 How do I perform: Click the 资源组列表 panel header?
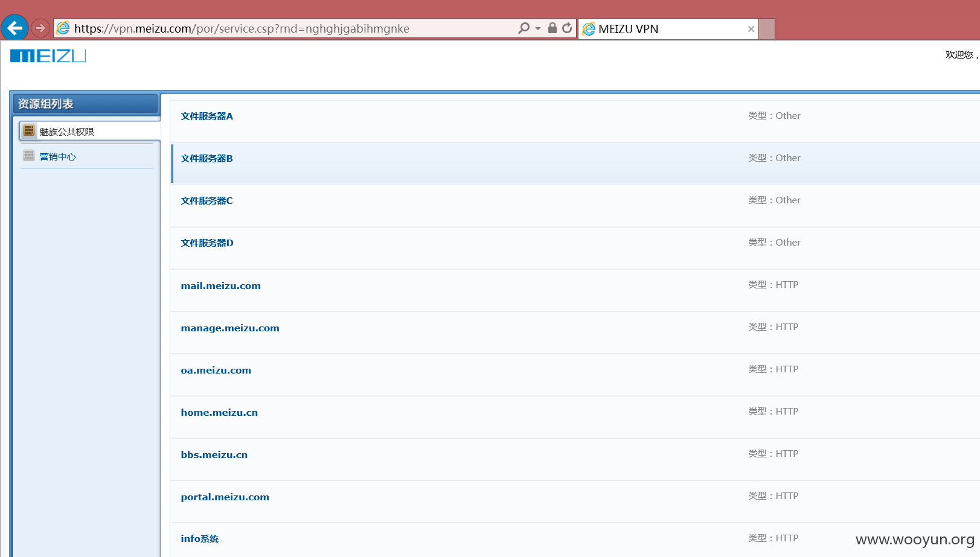click(86, 104)
